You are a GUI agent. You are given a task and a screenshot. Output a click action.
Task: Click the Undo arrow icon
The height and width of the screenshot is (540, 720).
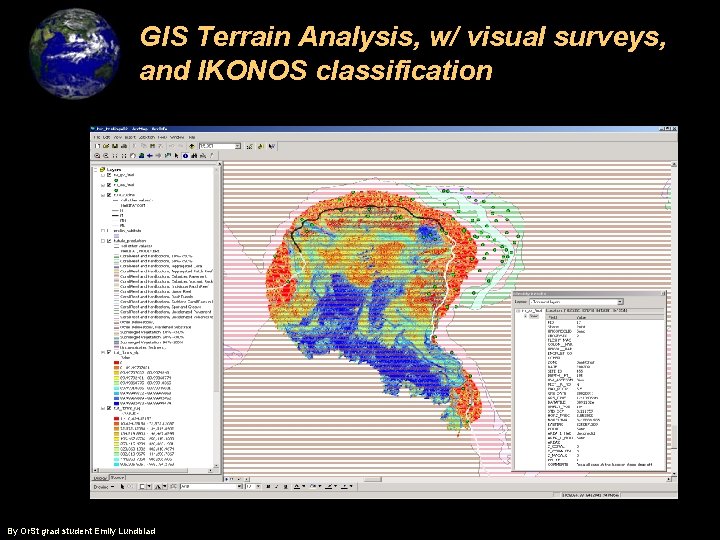[171, 146]
